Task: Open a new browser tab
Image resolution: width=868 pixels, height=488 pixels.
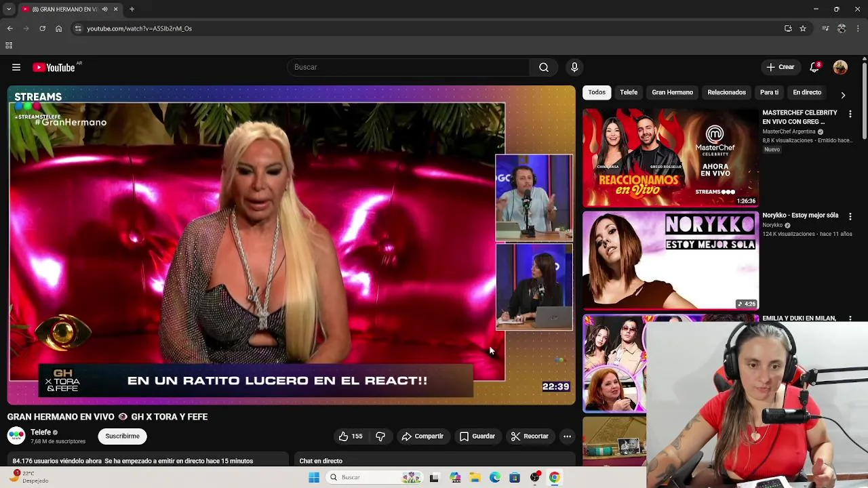Action: [x=132, y=9]
